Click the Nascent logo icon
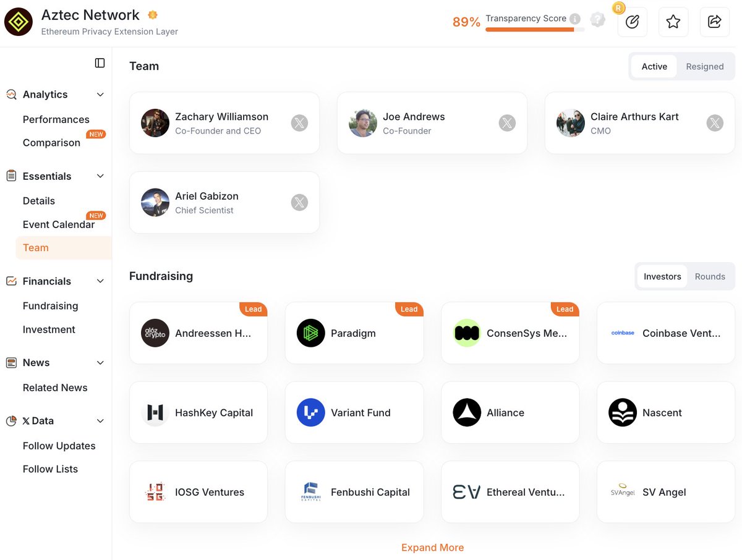The height and width of the screenshot is (560, 742). coord(623,412)
